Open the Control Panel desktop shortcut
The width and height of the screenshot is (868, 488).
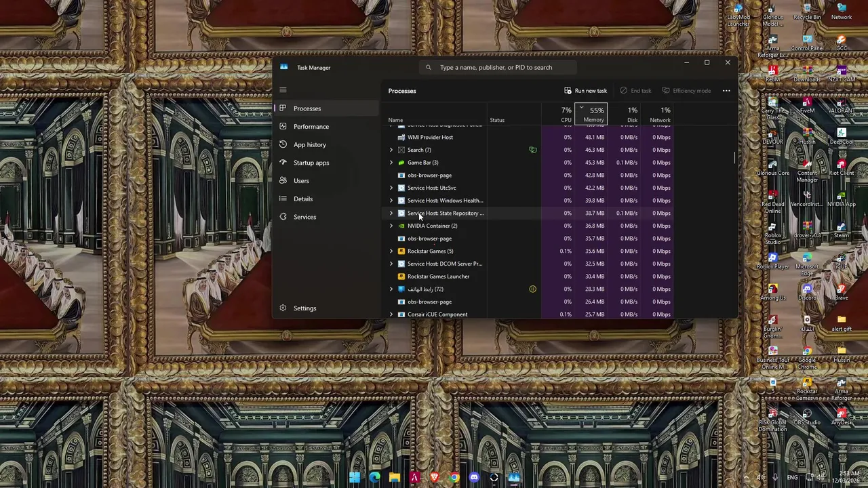click(x=807, y=43)
